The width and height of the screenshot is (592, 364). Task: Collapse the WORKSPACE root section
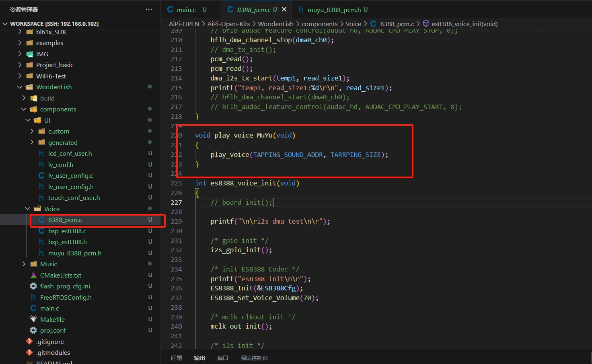pyautogui.click(x=5, y=24)
